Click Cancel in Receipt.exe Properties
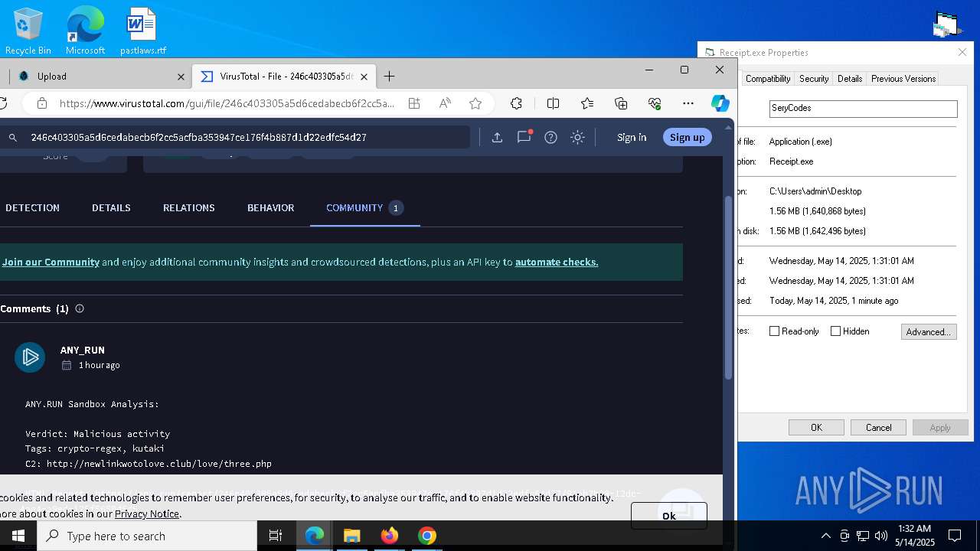The height and width of the screenshot is (551, 980). 878,428
